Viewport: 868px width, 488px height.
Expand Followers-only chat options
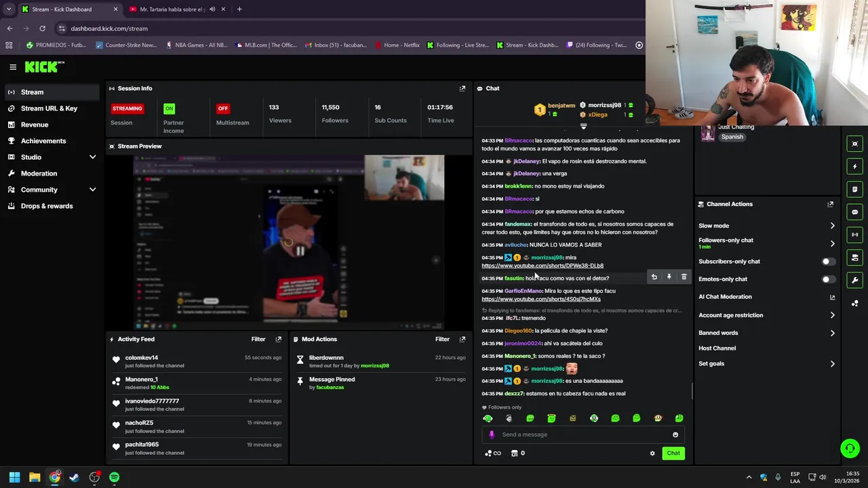coord(832,243)
